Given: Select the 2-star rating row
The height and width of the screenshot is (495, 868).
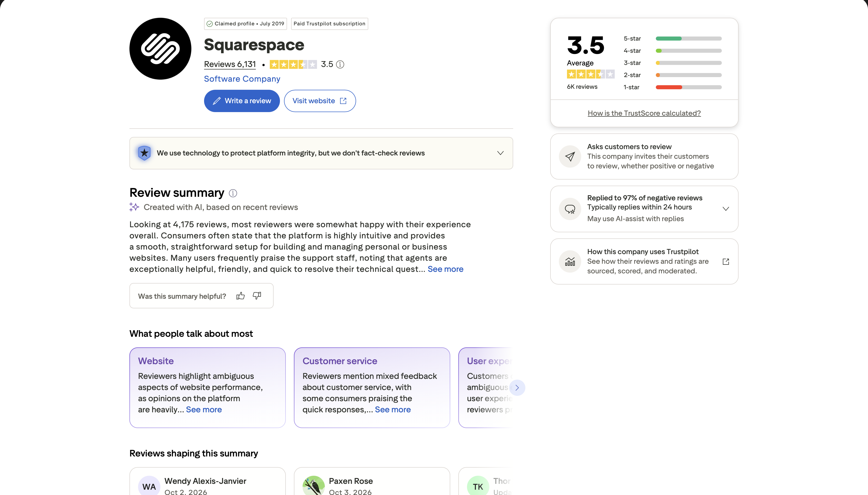Looking at the screenshot, I should pyautogui.click(x=672, y=75).
